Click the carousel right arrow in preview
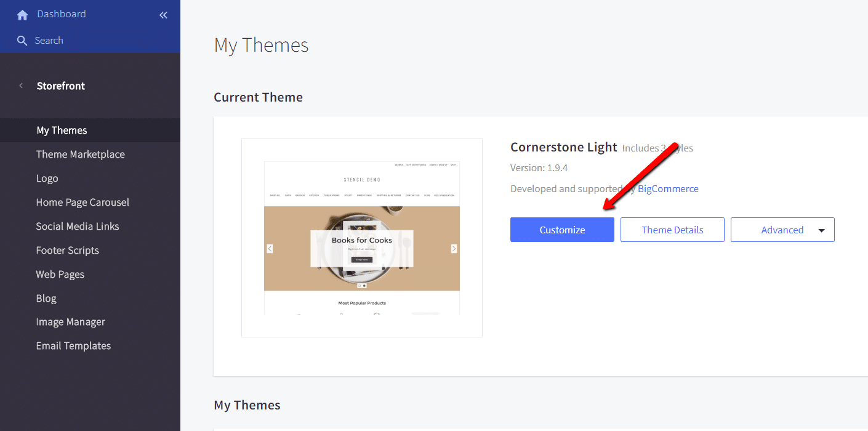The height and width of the screenshot is (431, 868). [454, 249]
